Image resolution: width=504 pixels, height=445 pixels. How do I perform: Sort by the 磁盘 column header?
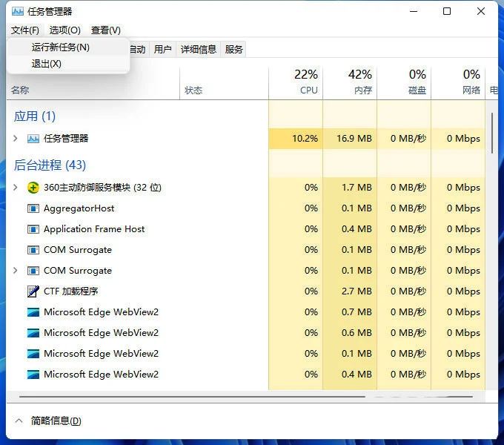(x=404, y=83)
